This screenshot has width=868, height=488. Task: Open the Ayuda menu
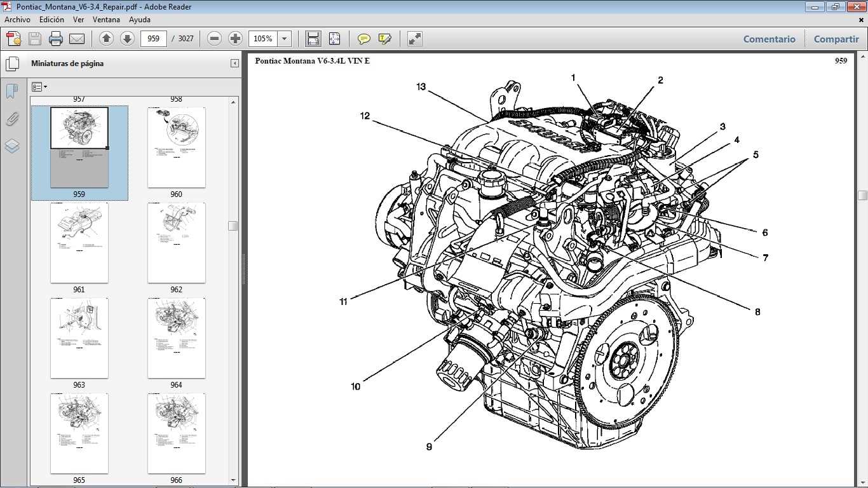click(x=140, y=20)
